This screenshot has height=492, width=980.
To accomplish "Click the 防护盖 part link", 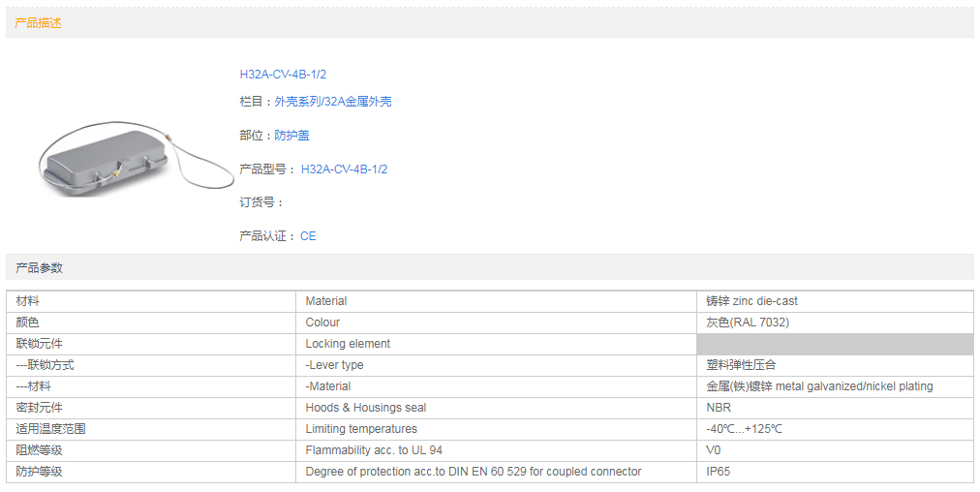I will (x=291, y=136).
